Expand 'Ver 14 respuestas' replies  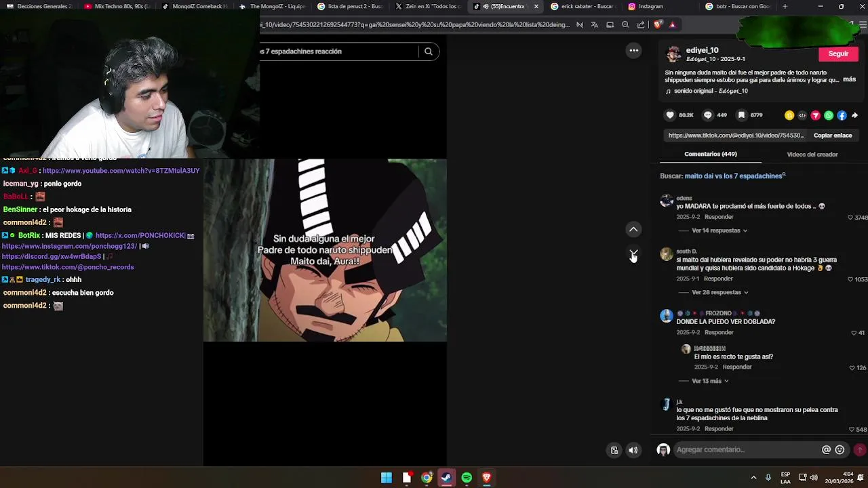point(719,230)
